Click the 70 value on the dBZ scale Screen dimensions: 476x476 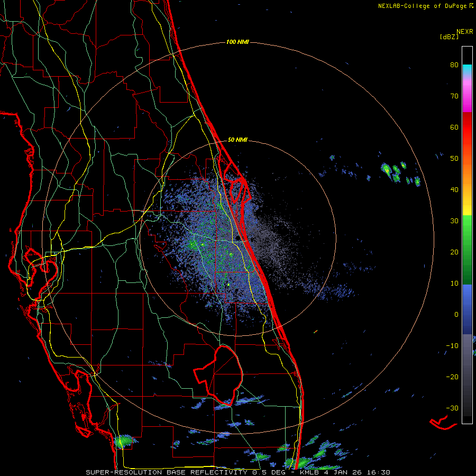click(454, 96)
